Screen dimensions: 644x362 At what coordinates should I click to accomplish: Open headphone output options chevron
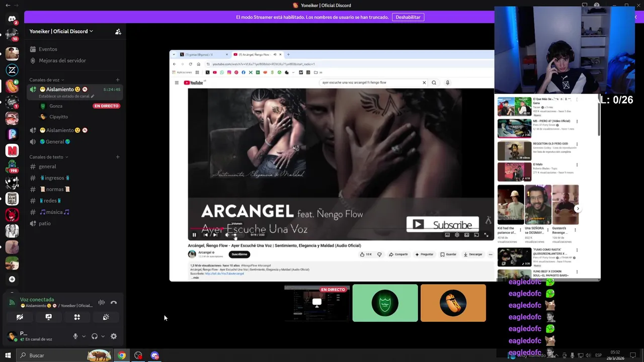tap(103, 336)
